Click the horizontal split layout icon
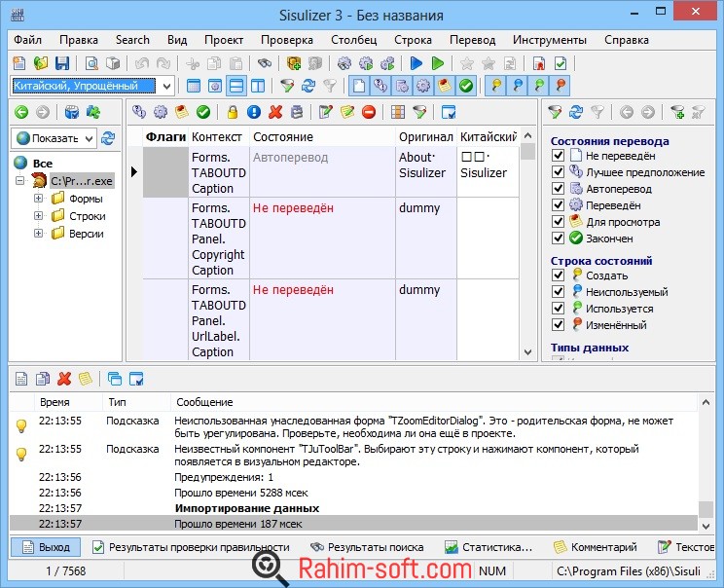The height and width of the screenshot is (588, 724). (236, 86)
